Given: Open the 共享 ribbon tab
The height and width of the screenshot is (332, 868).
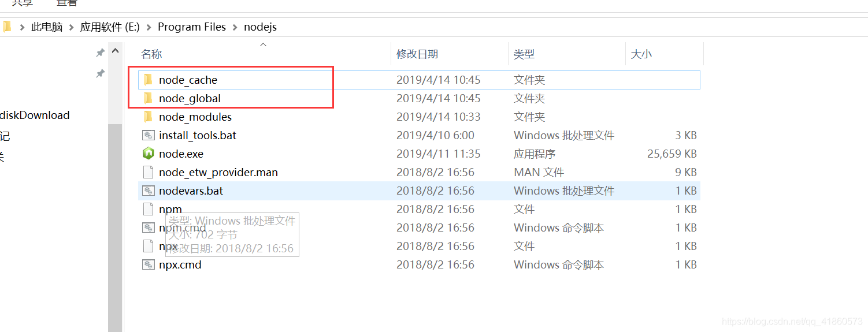Looking at the screenshot, I should [23, 3].
